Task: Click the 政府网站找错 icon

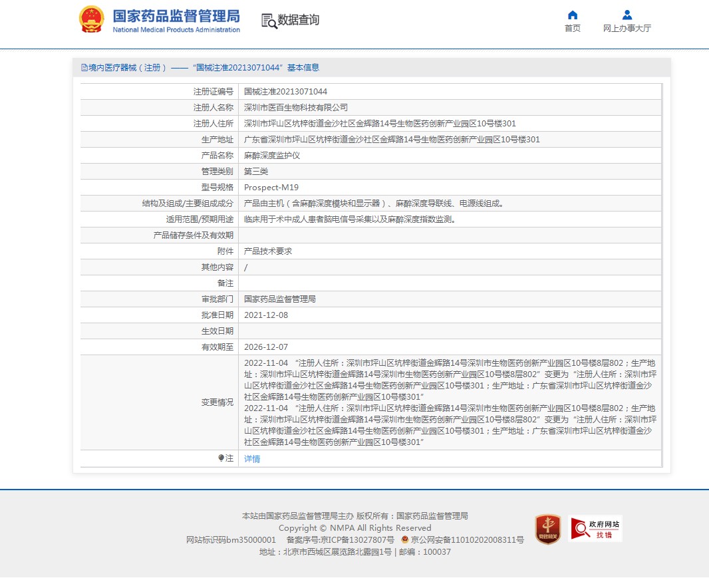Action: pyautogui.click(x=595, y=528)
